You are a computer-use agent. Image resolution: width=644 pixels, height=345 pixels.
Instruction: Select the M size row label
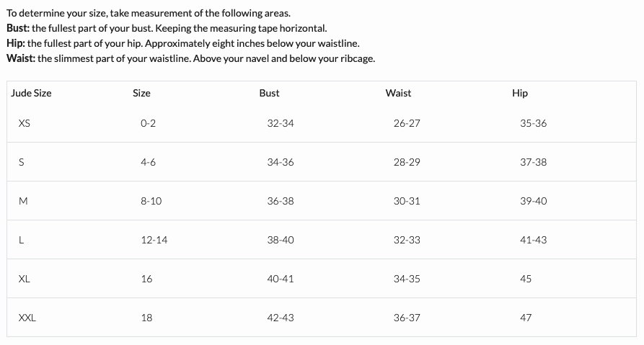pyautogui.click(x=22, y=201)
